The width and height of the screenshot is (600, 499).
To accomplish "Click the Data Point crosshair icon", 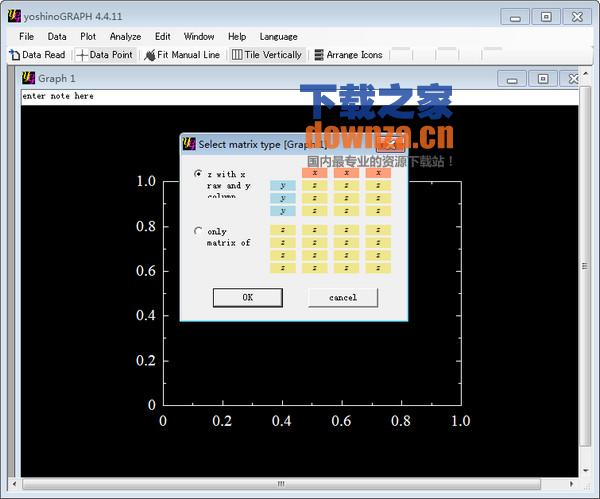I will pos(82,55).
